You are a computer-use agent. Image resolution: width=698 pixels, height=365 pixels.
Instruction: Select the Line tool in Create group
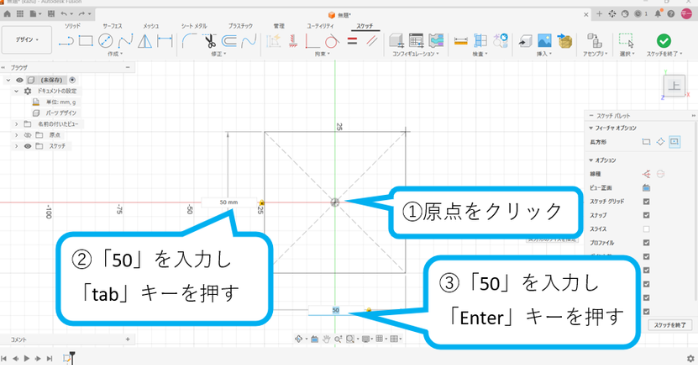66,41
